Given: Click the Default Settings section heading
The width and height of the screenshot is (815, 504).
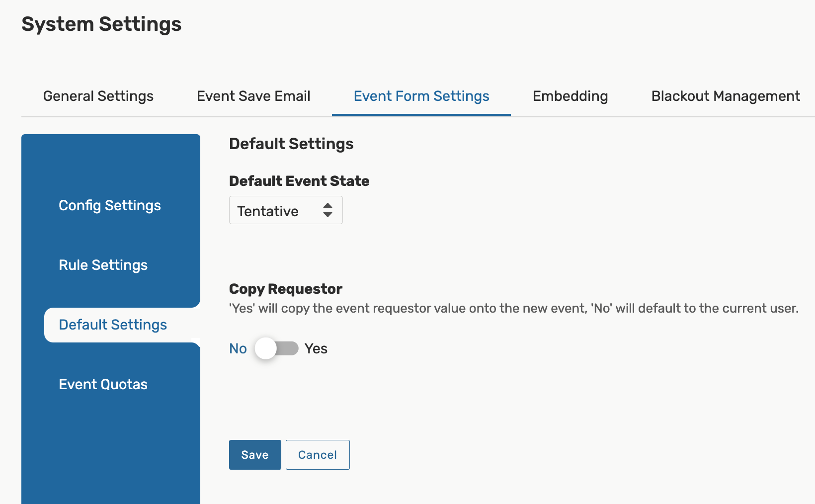Looking at the screenshot, I should click(291, 144).
